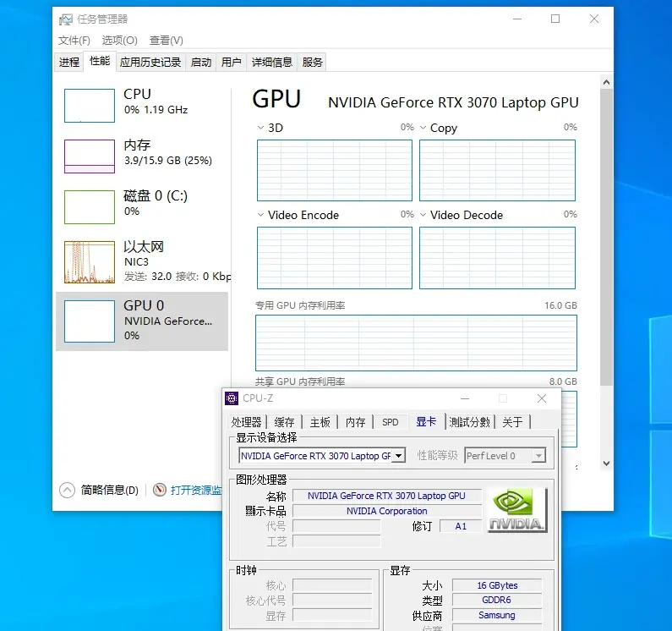Switch to the 服务 tab

312,63
